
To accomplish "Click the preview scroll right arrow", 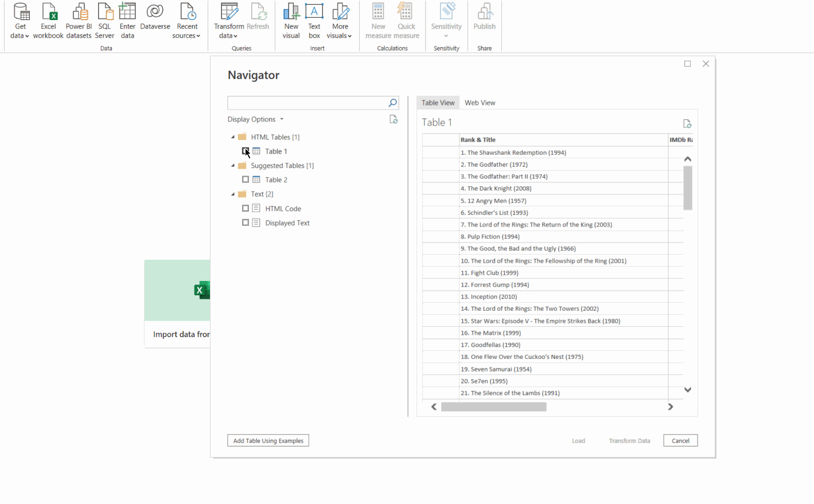I will pos(670,407).
